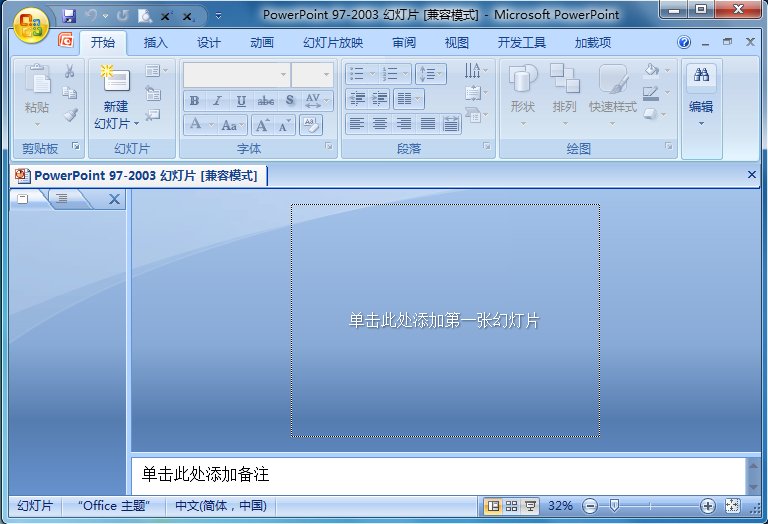Click the zoom slider handle
This screenshot has height=524, width=768.
click(x=614, y=506)
